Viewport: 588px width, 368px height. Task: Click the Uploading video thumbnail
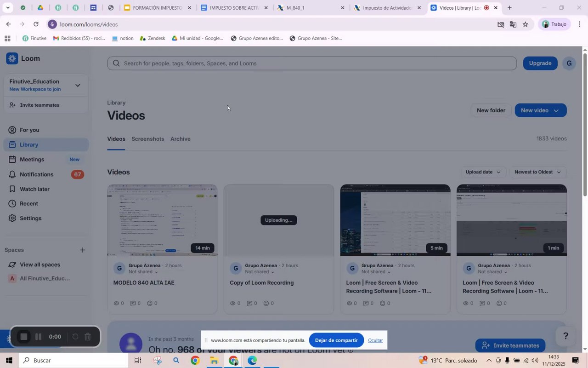(279, 220)
